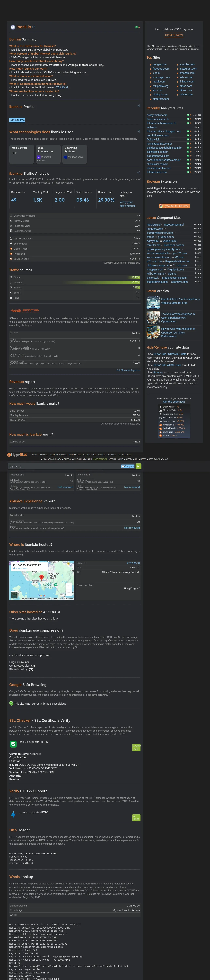Click the HypeStat logo in the navigation bar
The width and height of the screenshot is (210, 980).
click(x=17, y=455)
